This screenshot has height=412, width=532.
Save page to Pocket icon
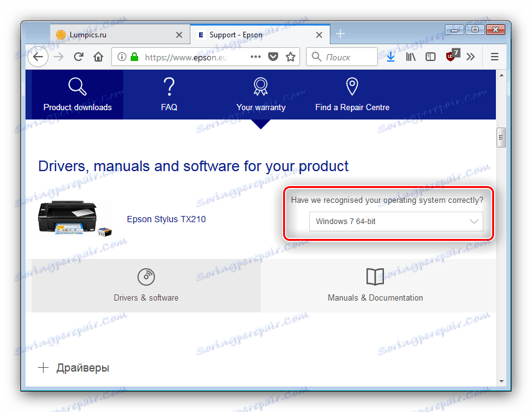click(273, 57)
